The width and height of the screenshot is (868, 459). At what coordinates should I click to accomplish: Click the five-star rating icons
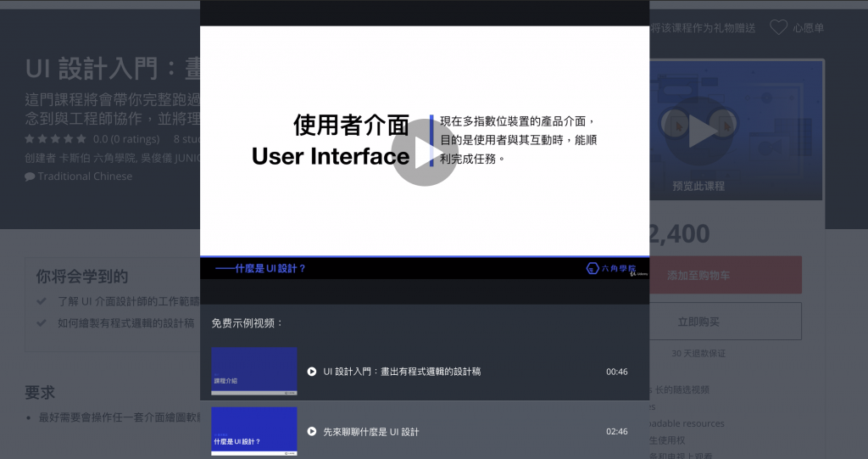(55, 138)
